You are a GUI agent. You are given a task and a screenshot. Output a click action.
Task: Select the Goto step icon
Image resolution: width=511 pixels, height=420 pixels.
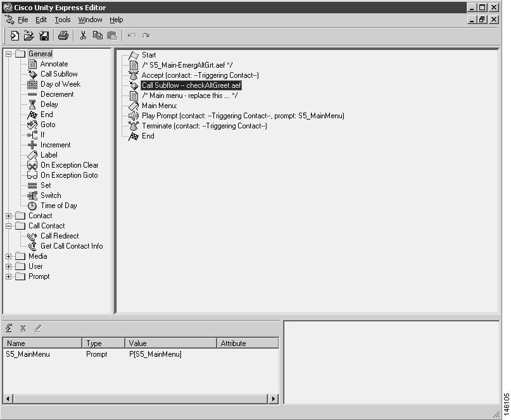32,125
